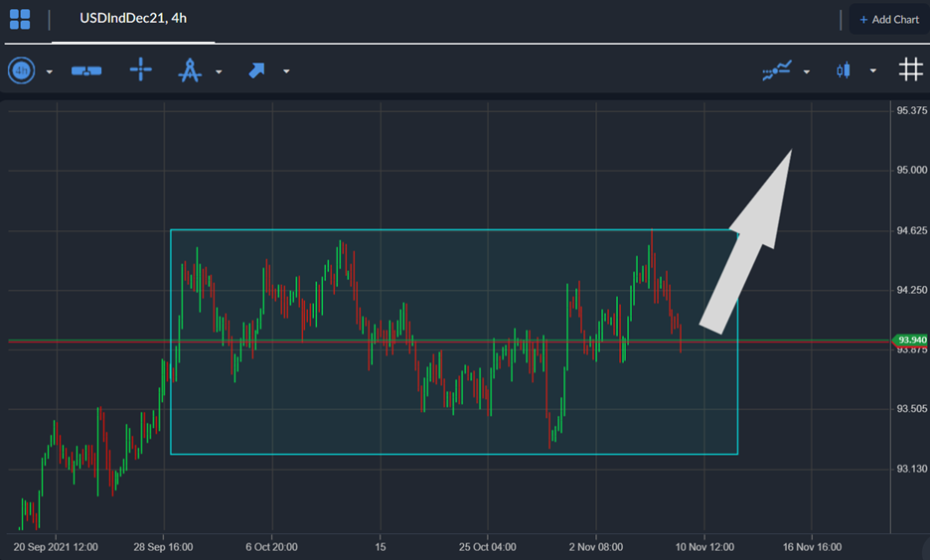
Task: Click the 93.505 price axis label
Action: coord(911,409)
